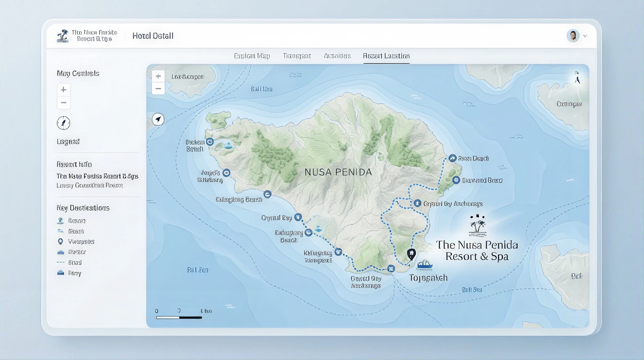Switch to the first map tab
Screen dimensions: 644x360
point(252,56)
